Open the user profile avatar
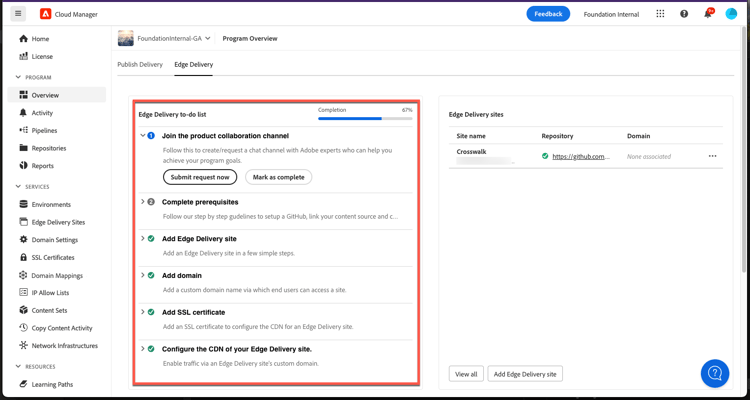The image size is (750, 400). point(731,14)
